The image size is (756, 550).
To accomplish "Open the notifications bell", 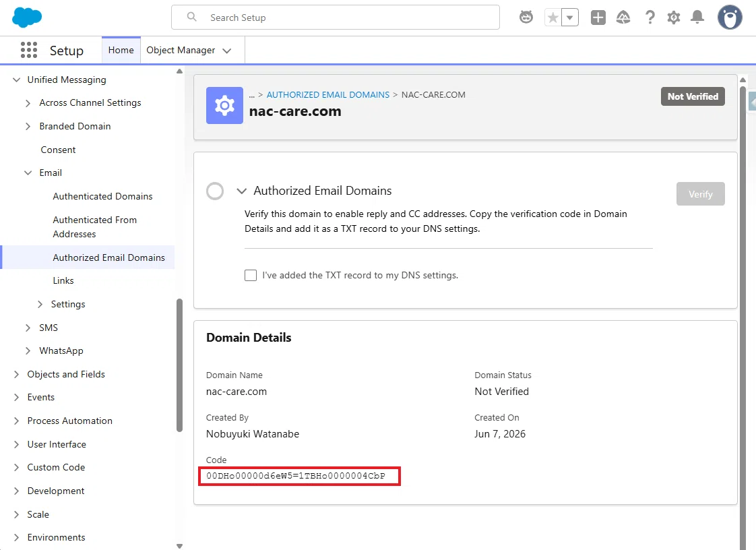I will (x=697, y=18).
